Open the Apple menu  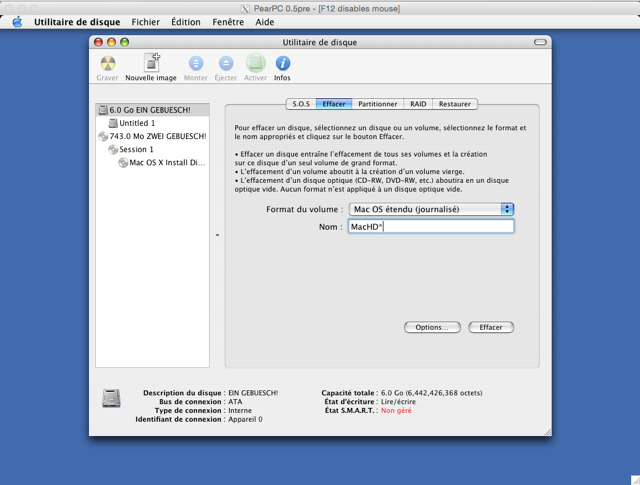[17, 22]
